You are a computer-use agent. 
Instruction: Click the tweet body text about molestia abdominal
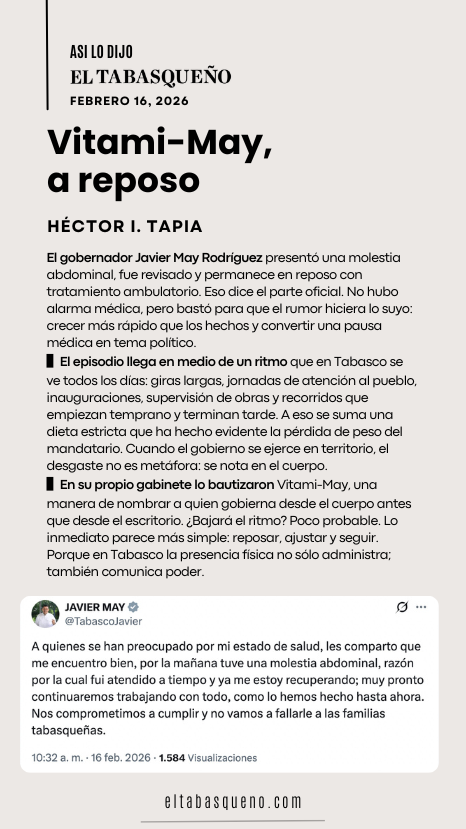228,688
